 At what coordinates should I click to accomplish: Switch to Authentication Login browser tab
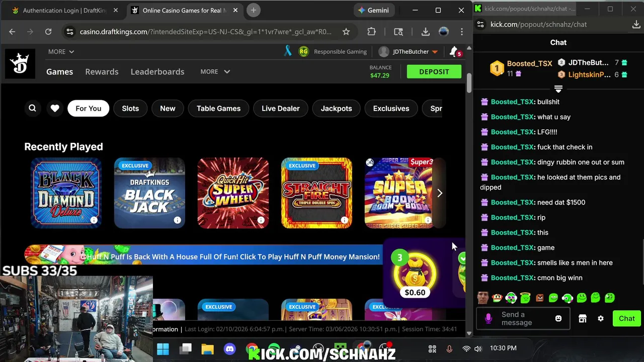click(65, 10)
